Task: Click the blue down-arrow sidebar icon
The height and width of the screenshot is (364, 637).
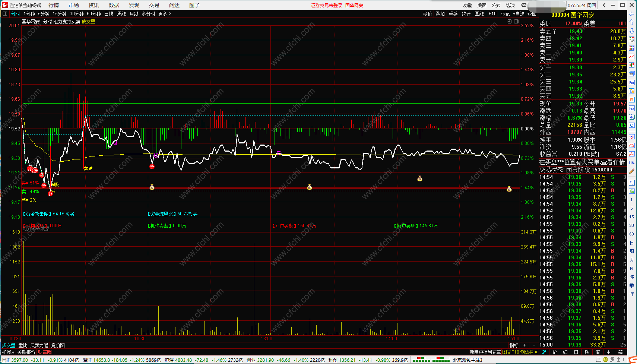Action: tap(632, 31)
